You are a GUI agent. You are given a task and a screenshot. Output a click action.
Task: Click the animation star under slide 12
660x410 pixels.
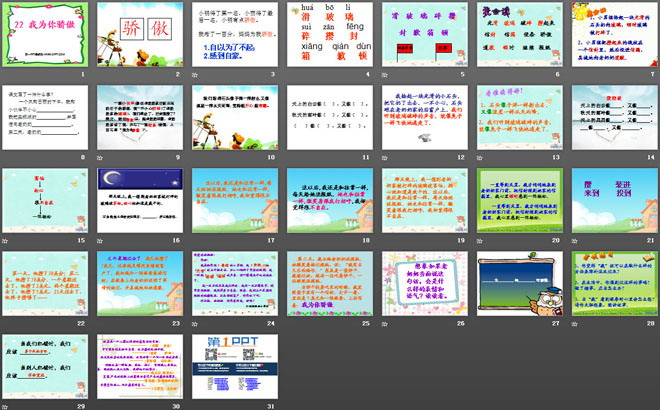385,158
